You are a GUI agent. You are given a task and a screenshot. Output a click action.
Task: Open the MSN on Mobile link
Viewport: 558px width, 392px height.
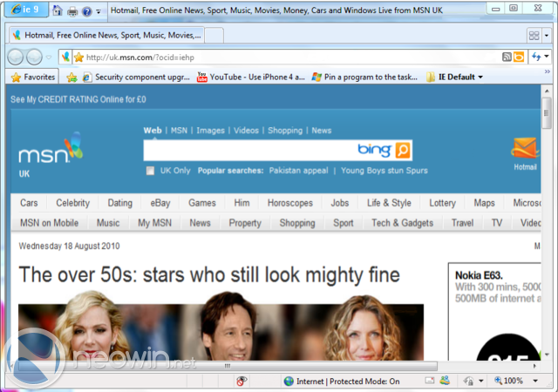pyautogui.click(x=49, y=223)
